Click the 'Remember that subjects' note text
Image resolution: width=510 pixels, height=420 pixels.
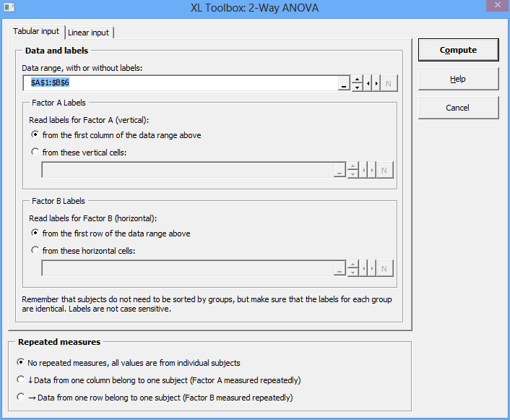(x=207, y=304)
